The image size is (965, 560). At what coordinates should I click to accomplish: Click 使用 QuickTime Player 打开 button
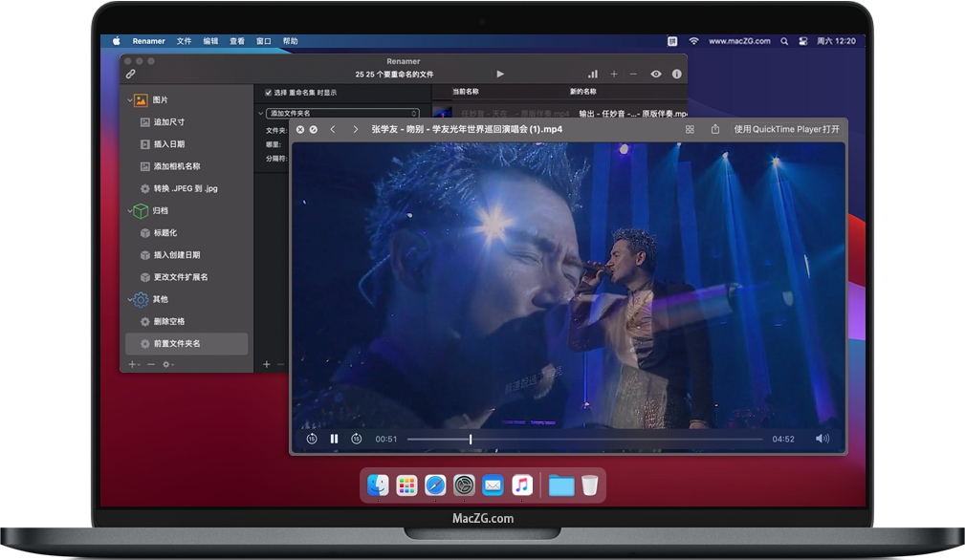click(x=786, y=129)
